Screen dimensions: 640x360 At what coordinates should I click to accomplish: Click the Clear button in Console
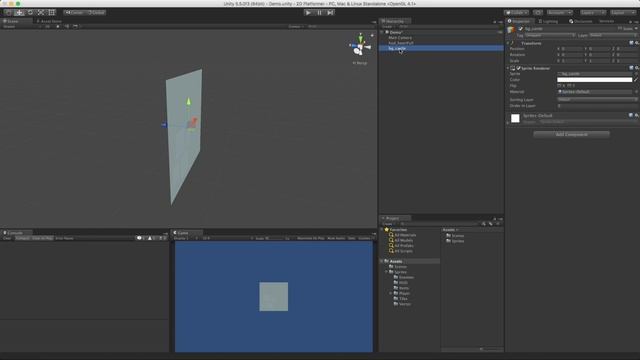7,238
